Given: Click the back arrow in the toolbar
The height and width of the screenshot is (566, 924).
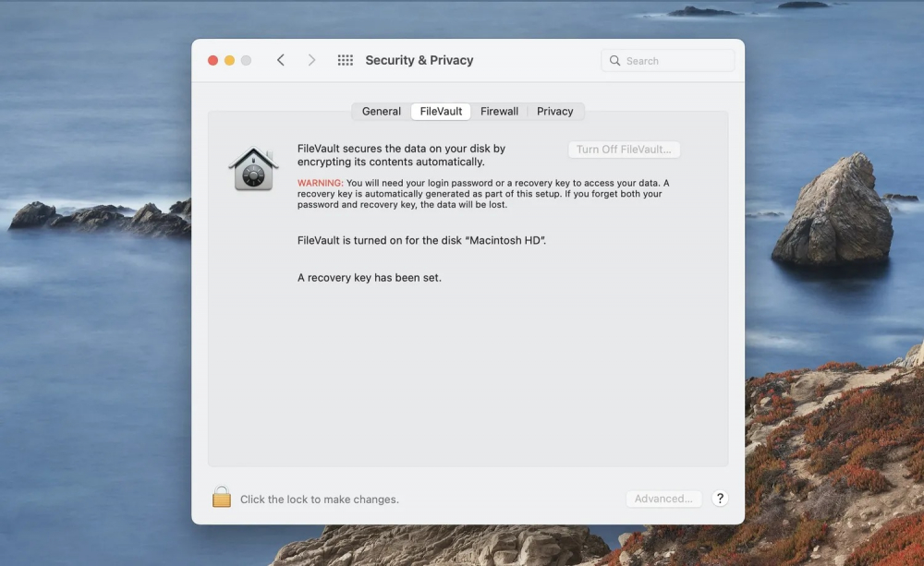Looking at the screenshot, I should point(281,60).
